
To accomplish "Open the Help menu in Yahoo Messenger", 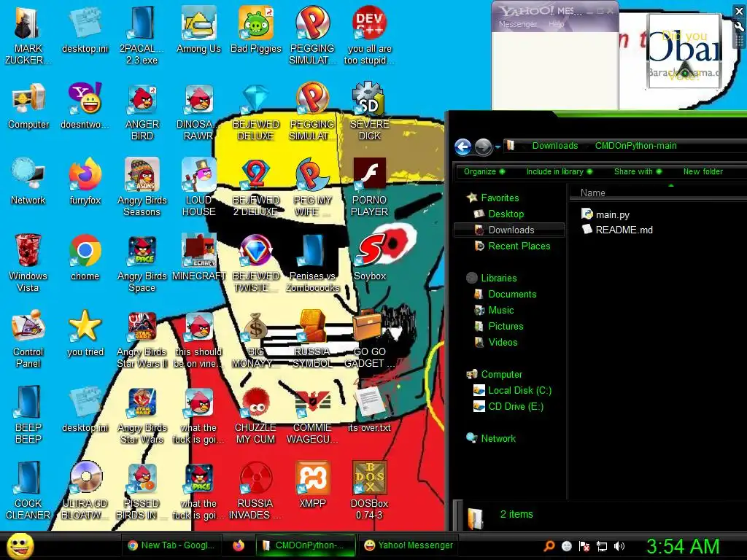I will pos(556,24).
